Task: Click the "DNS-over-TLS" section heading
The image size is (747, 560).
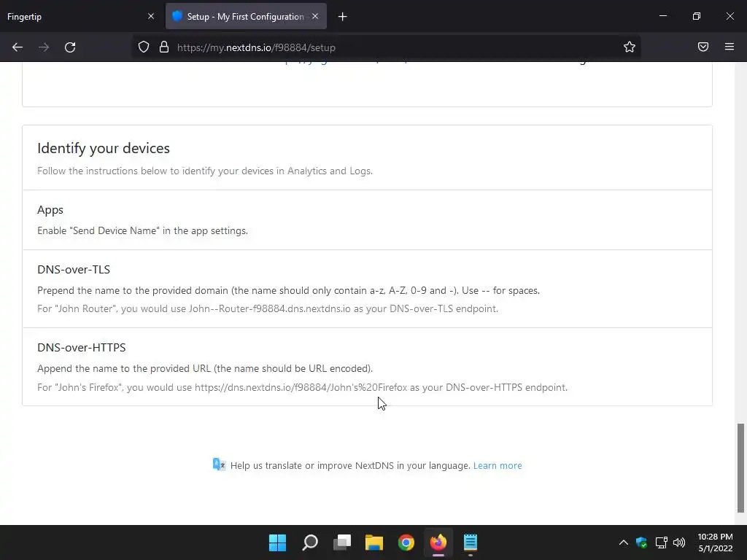Action: pyautogui.click(x=74, y=270)
